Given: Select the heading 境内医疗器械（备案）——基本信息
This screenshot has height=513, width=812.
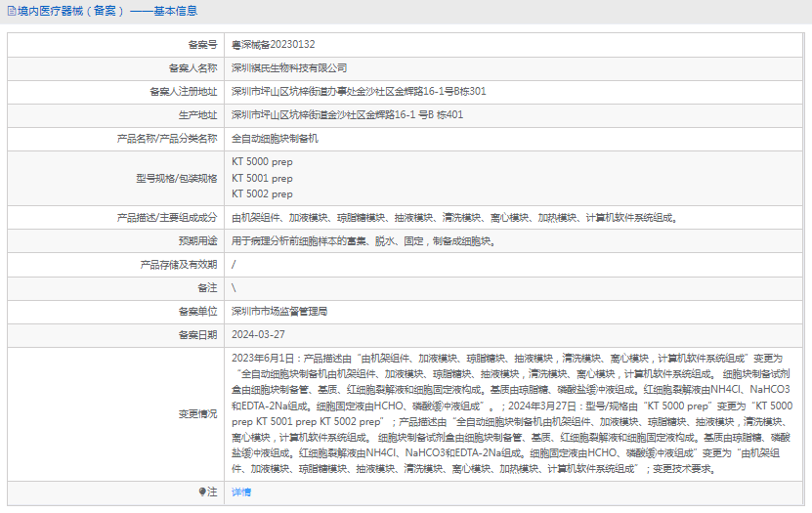Looking at the screenshot, I should coord(107,11).
